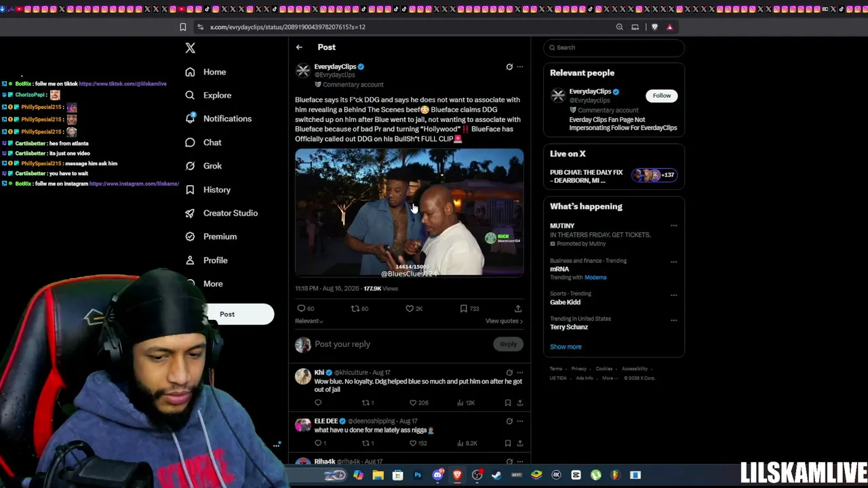
Task: Open Photoshop from the taskbar
Action: 418,475
